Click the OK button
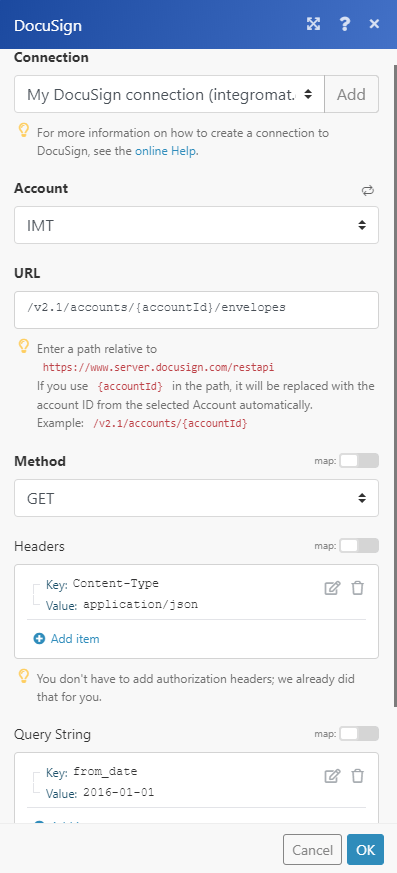Image resolution: width=397 pixels, height=873 pixels. (365, 850)
